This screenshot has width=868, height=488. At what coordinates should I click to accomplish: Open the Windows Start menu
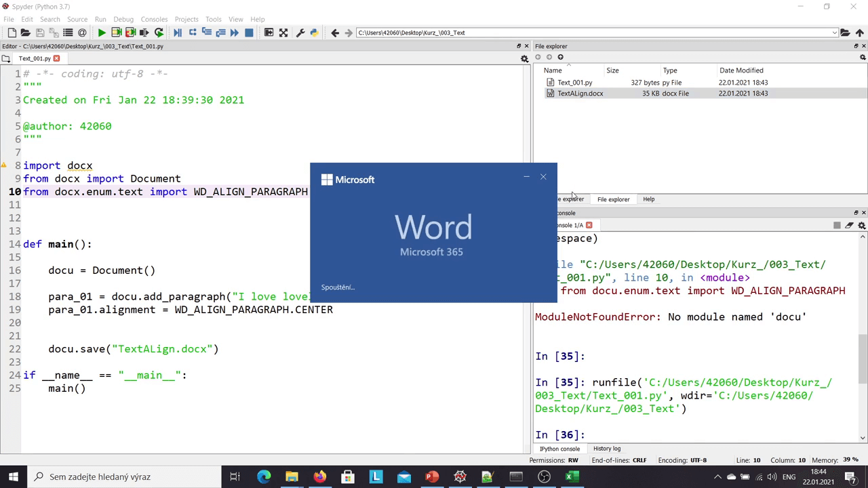click(13, 476)
